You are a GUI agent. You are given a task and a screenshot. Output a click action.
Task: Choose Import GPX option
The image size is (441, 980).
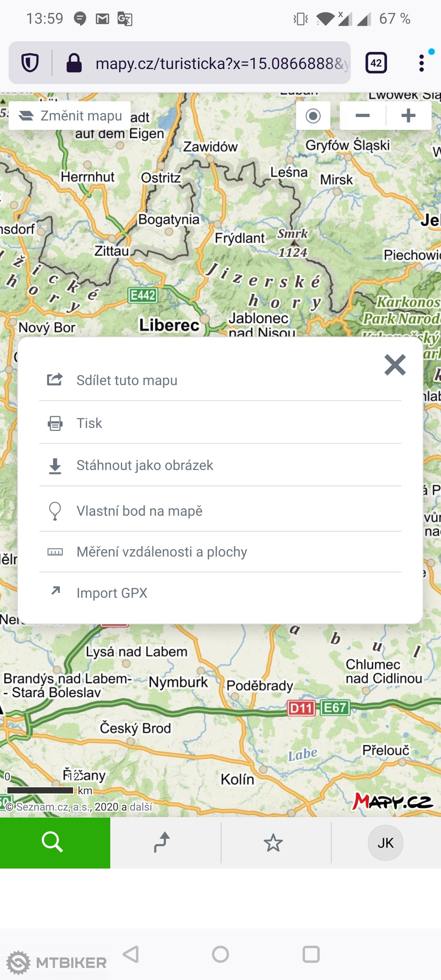(112, 593)
